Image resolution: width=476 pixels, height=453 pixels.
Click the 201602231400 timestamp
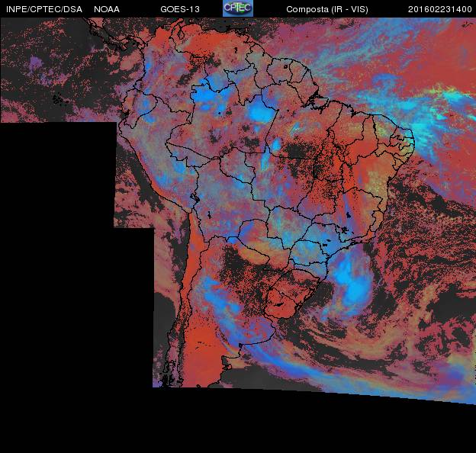(439, 9)
